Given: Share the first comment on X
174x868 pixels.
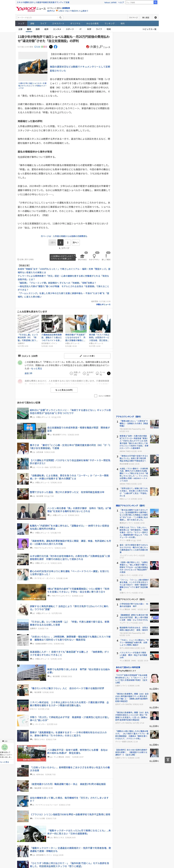Looking at the screenshot, I should click(108, 373).
